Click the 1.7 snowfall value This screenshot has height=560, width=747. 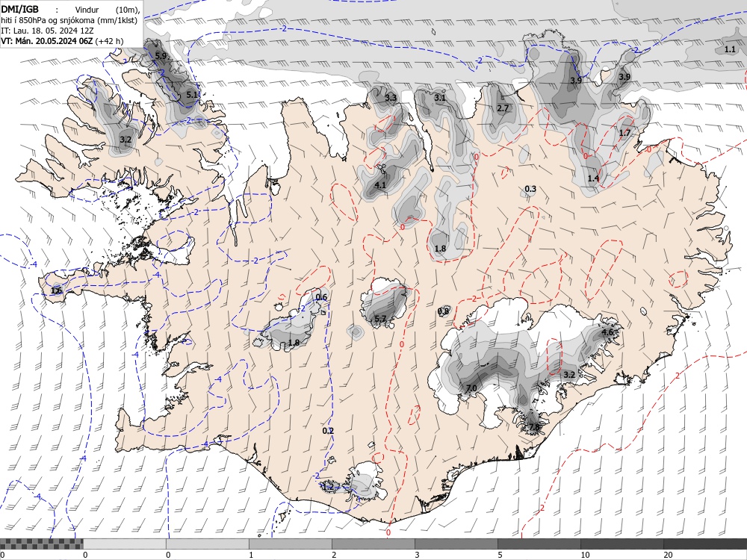click(x=624, y=133)
